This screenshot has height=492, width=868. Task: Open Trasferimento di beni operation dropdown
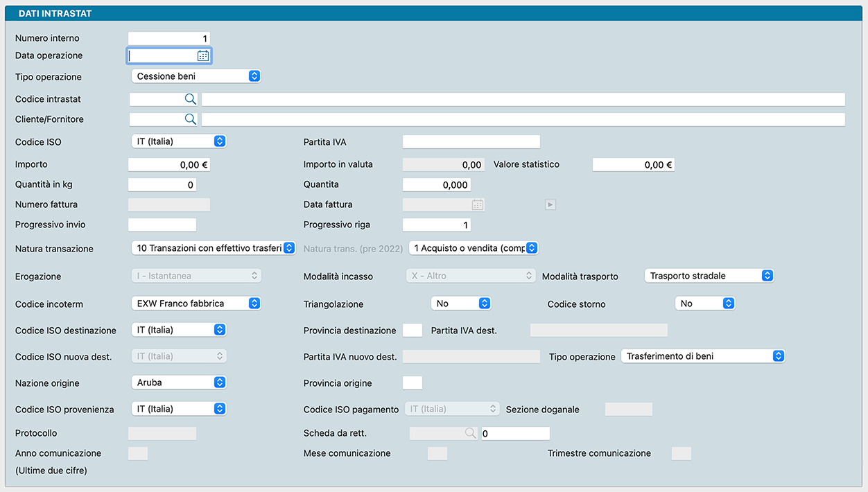[703, 356]
